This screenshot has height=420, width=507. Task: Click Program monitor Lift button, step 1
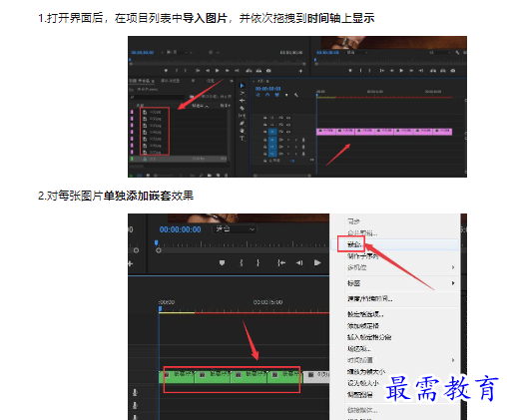[433, 71]
